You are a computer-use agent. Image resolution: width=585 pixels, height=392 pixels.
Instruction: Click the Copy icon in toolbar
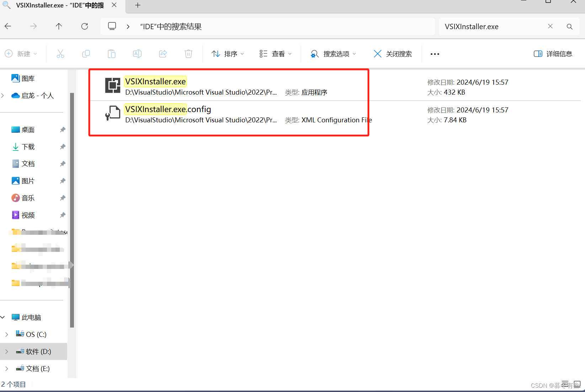[x=86, y=54]
